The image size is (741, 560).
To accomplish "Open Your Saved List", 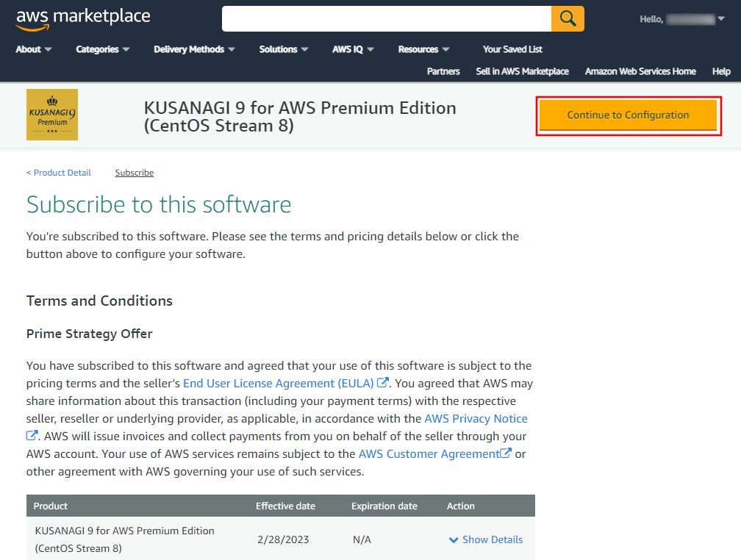I will tap(512, 49).
